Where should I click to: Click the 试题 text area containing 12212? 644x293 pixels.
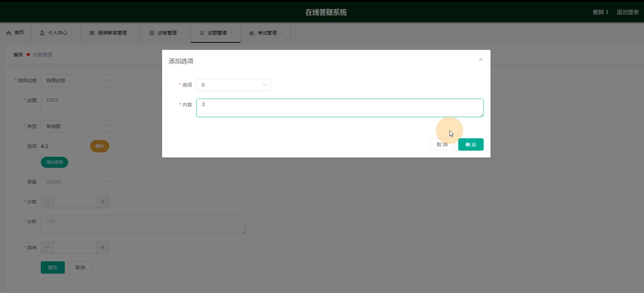[102, 103]
